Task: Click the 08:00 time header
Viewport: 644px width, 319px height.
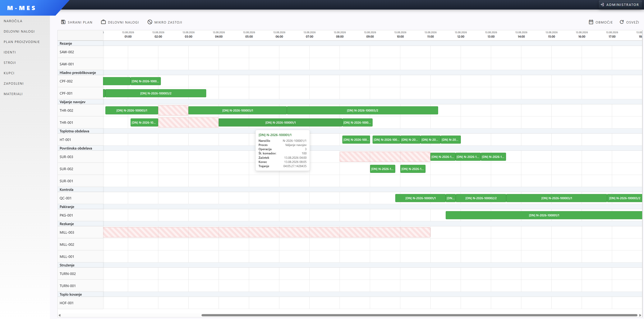Action: click(x=340, y=36)
